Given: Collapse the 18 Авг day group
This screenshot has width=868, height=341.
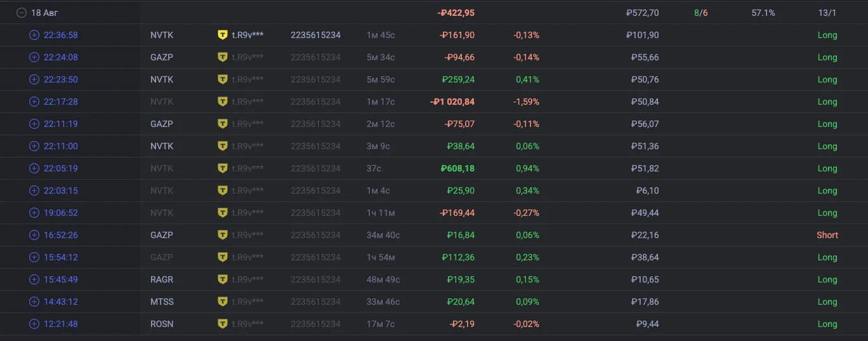Looking at the screenshot, I should (22, 13).
